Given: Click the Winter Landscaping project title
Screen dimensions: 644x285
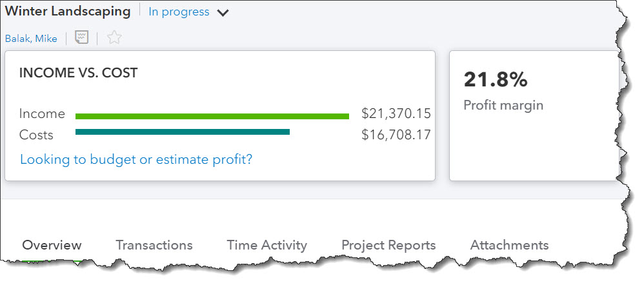Looking at the screenshot, I should click(x=68, y=11).
